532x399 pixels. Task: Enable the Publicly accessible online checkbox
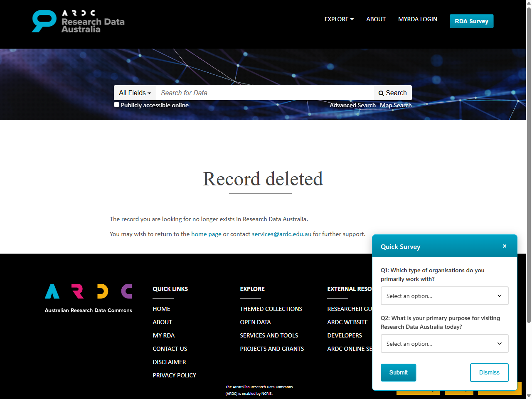tap(116, 104)
